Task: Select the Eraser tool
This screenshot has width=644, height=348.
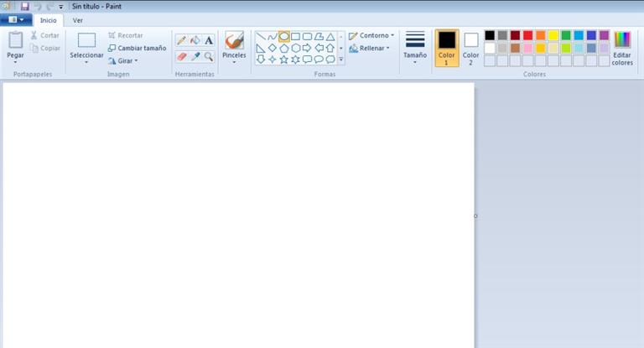Action: [181, 56]
